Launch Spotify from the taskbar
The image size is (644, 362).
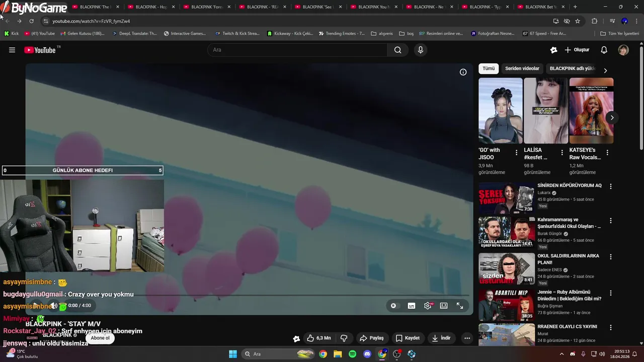coord(353,354)
